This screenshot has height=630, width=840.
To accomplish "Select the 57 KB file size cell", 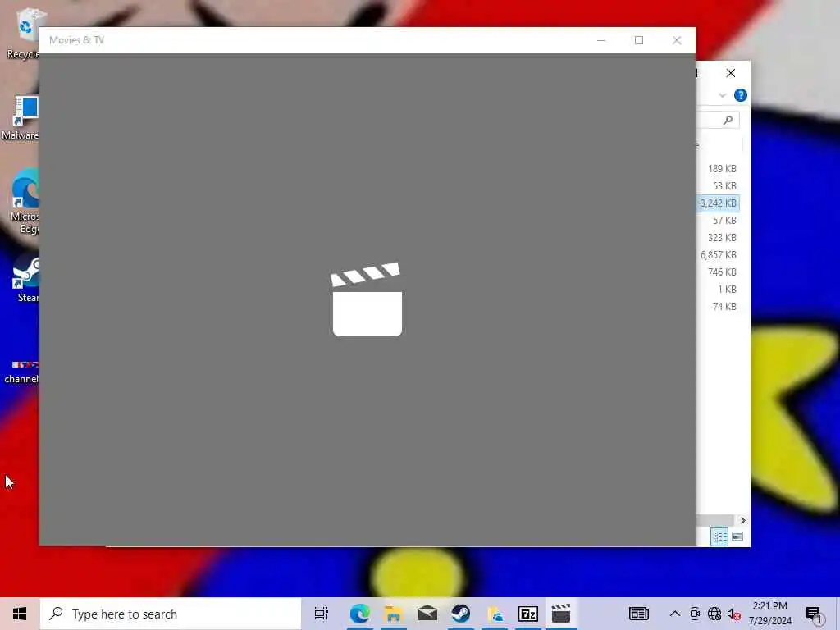I will 724,220.
